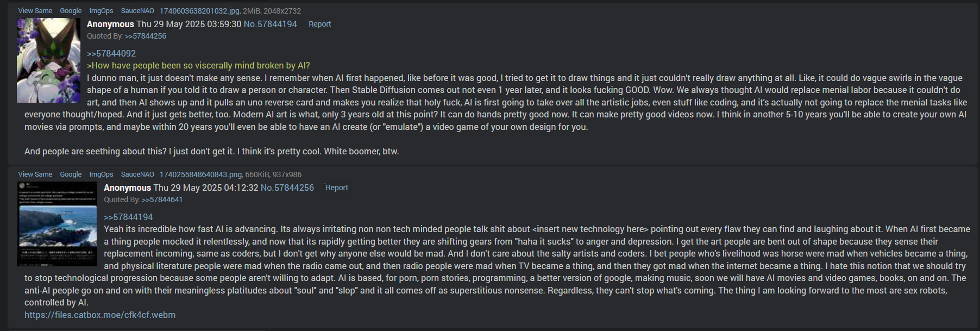This screenshot has width=980, height=331.
Task: Open SauceNAO for the first post image
Action: [x=137, y=11]
